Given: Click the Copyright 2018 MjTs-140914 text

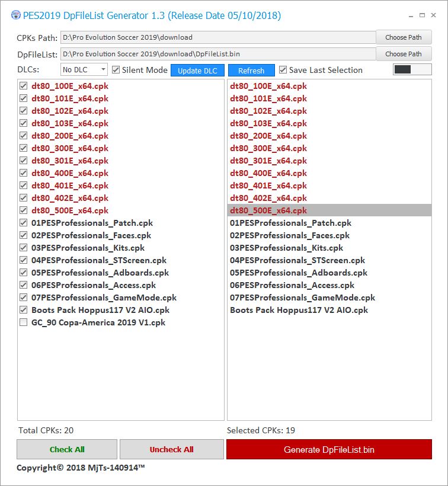Looking at the screenshot, I should click(81, 468).
